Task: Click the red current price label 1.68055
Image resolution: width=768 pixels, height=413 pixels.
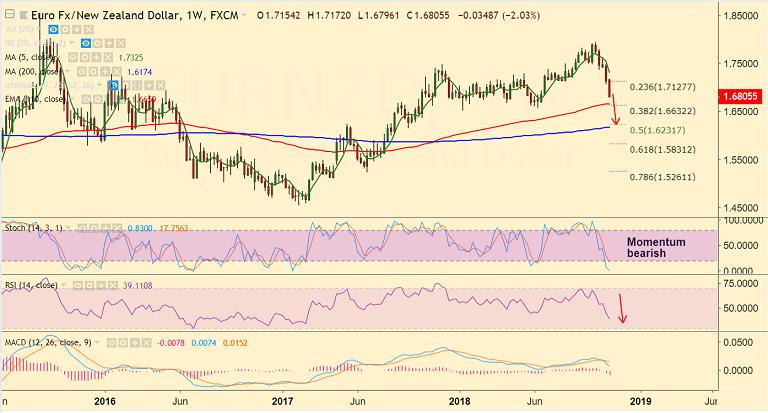Action: pos(740,96)
